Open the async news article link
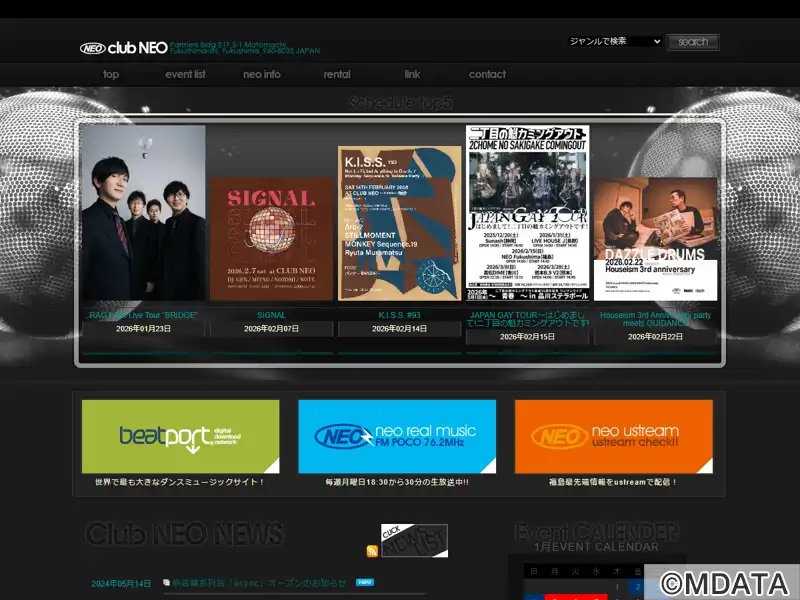Viewport: 800px width, 600px height. 259,583
